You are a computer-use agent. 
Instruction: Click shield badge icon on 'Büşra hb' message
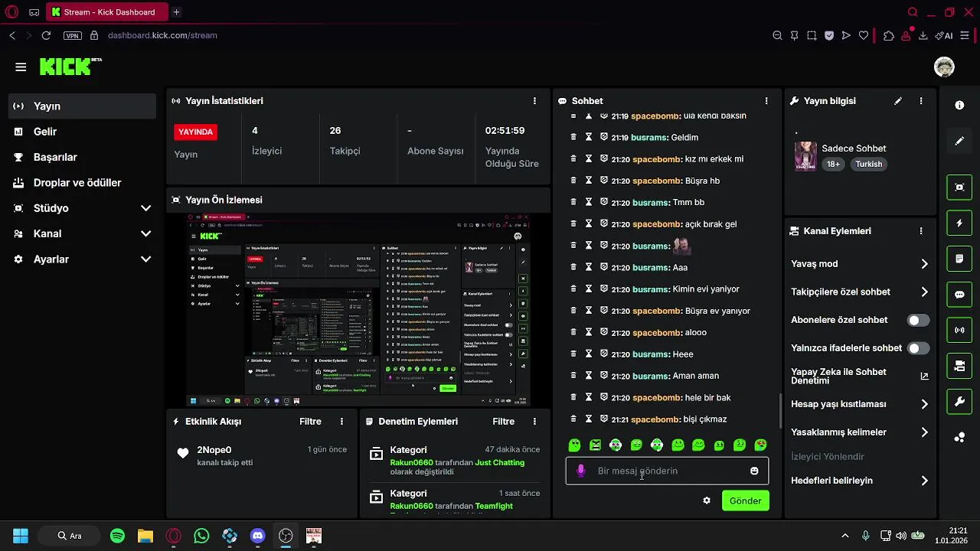tap(604, 181)
